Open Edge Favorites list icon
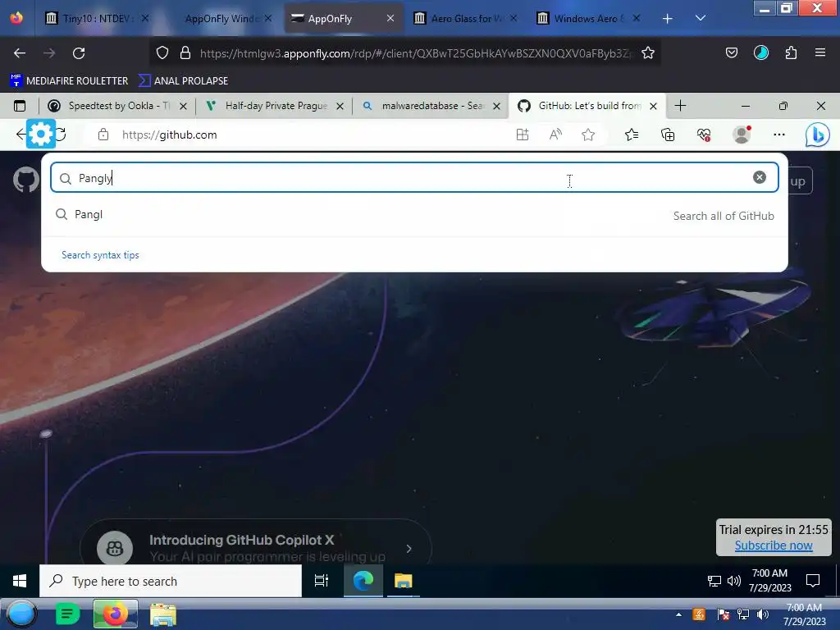Screen dimensions: 840x630 pyautogui.click(x=632, y=135)
